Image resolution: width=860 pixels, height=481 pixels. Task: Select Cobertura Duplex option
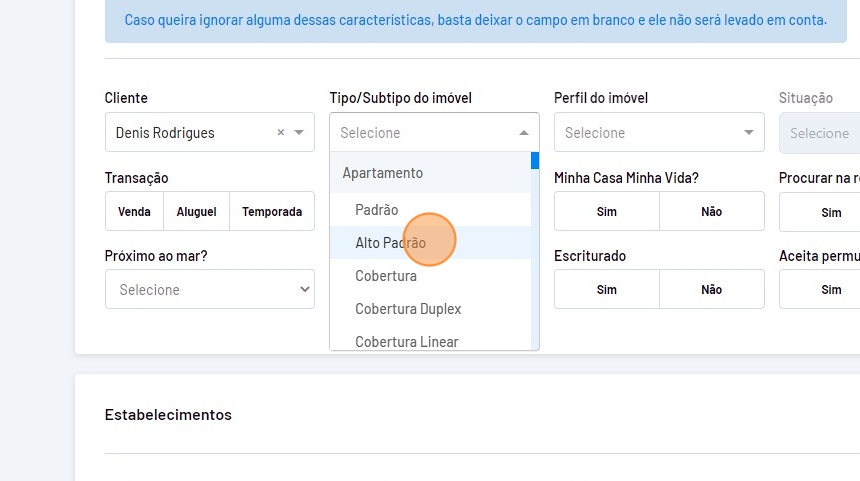pyautogui.click(x=408, y=309)
